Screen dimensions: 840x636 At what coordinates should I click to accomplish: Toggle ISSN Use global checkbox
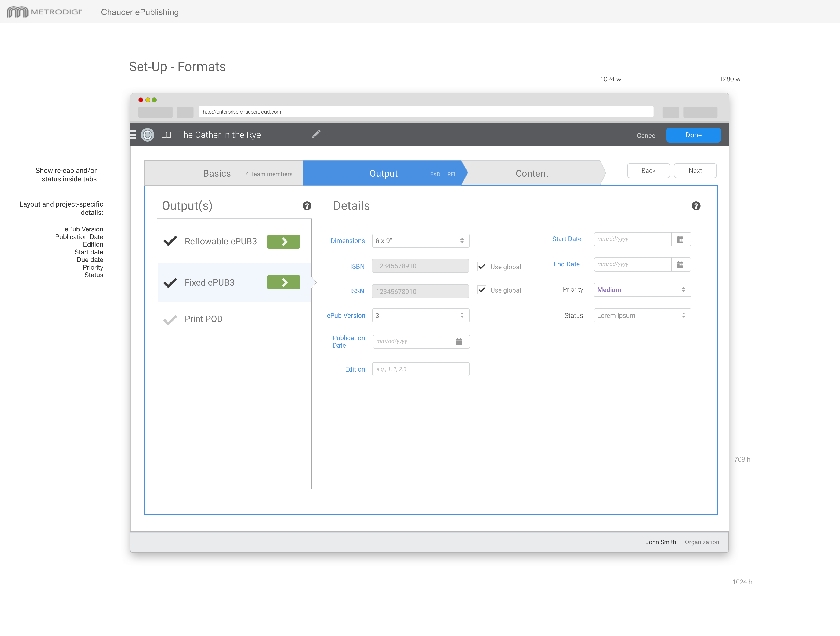[x=482, y=290]
